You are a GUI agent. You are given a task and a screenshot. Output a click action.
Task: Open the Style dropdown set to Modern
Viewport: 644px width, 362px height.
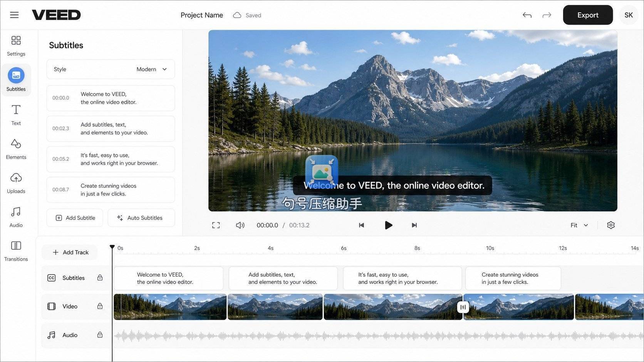(111, 69)
